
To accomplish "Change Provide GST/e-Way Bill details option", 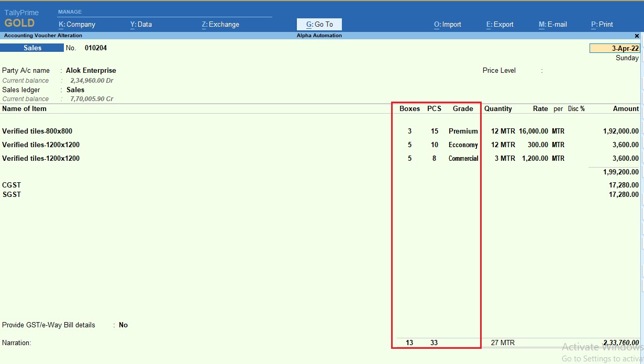I will [x=123, y=325].
